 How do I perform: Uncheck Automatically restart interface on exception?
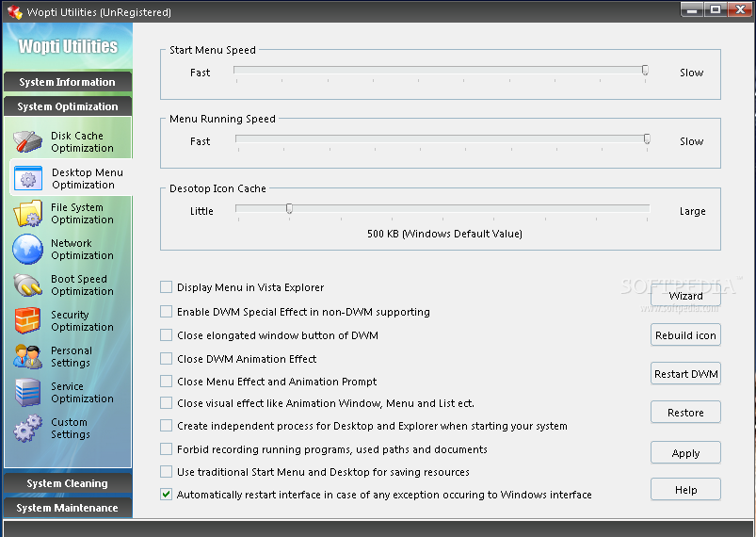(166, 494)
